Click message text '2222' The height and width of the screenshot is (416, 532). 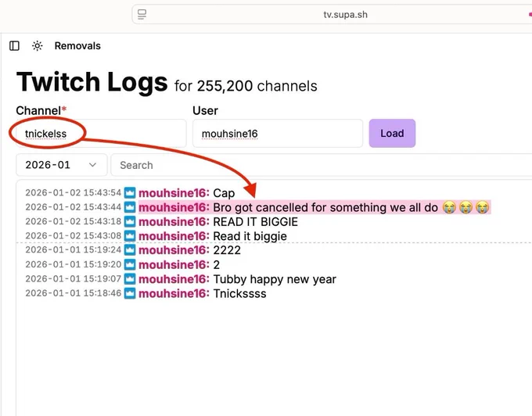(227, 250)
